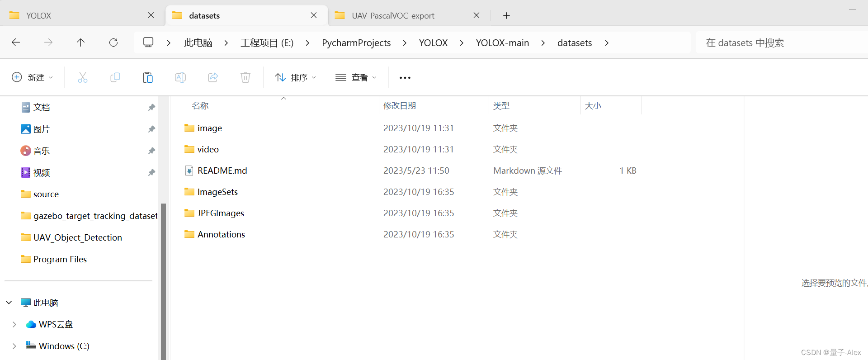
Task: Click the 文档 icon in sidebar
Action: 26,107
